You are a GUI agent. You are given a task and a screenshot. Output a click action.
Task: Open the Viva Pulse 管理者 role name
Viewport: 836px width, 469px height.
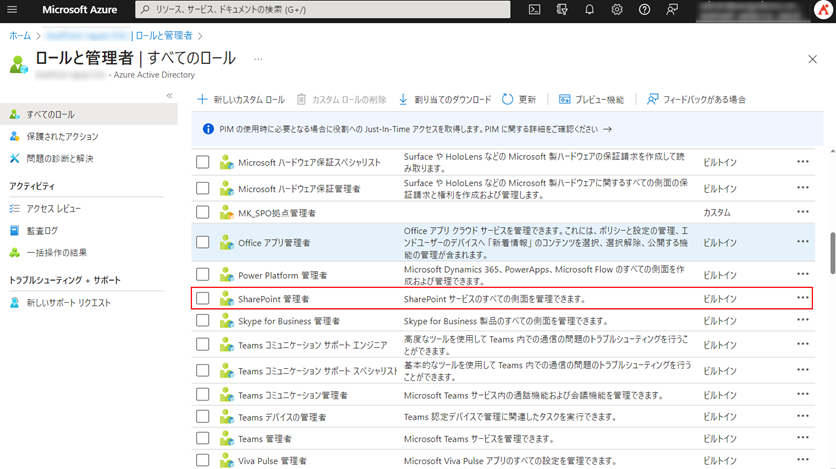click(272, 461)
